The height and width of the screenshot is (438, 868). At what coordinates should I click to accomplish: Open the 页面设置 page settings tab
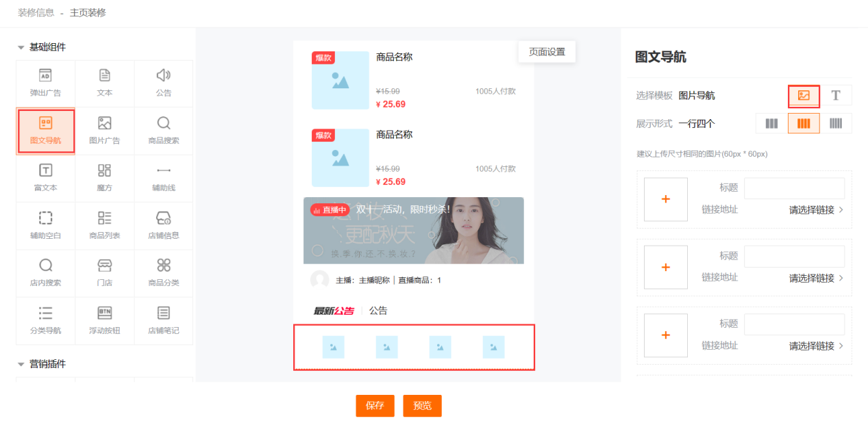tap(547, 52)
